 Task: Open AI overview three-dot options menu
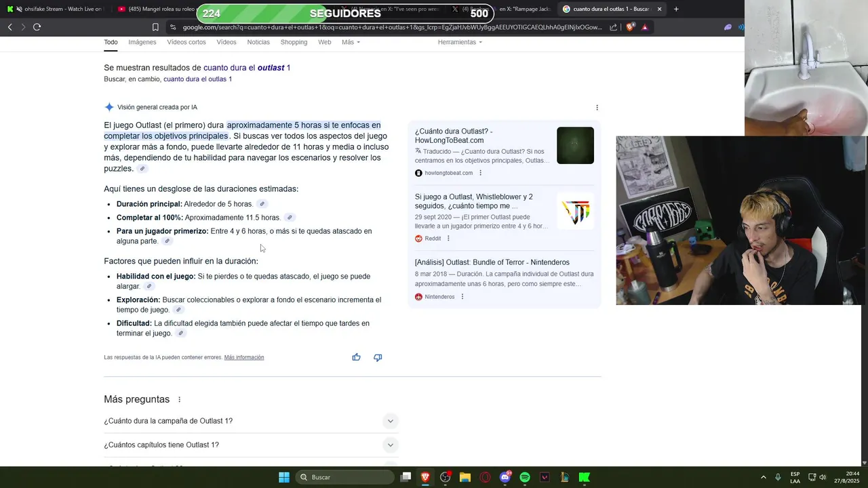[x=597, y=107]
